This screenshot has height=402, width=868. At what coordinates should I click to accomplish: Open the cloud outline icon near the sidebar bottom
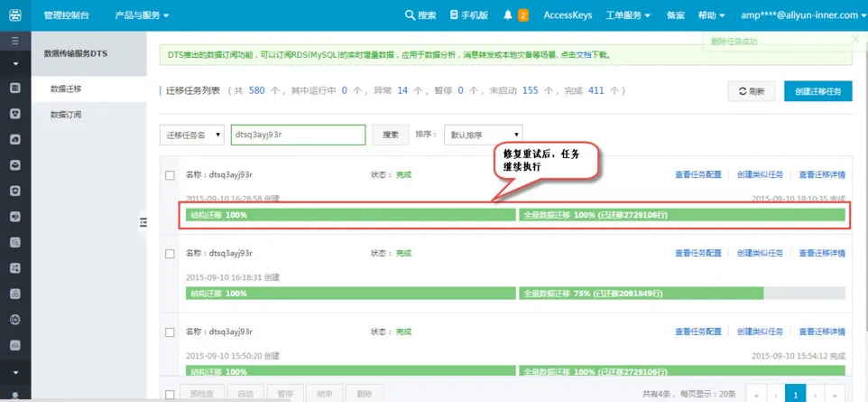click(x=15, y=345)
